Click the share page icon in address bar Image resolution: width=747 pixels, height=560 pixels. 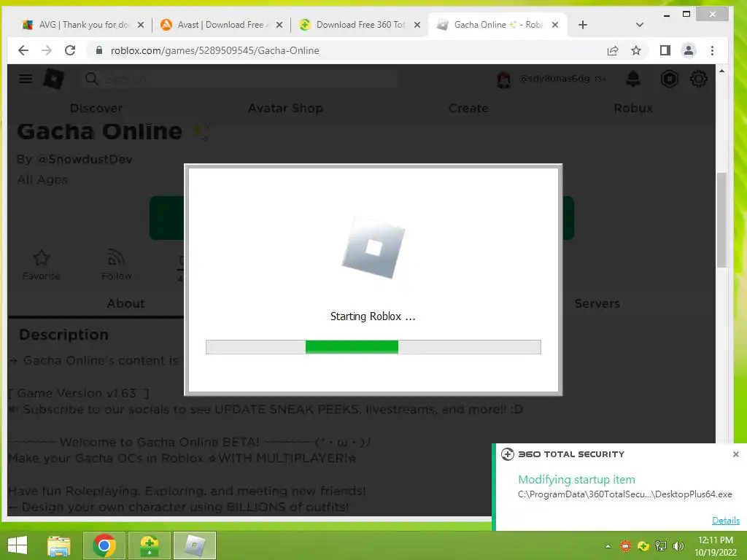pos(613,50)
